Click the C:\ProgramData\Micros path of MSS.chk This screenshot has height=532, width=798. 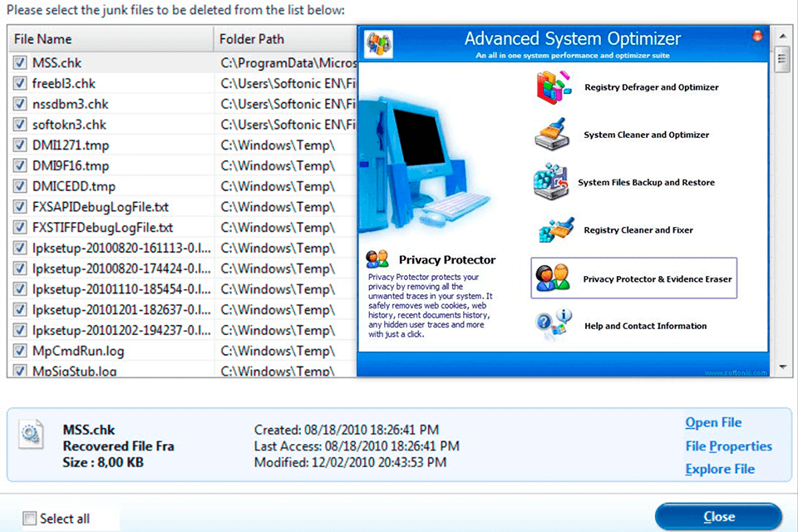coord(288,63)
